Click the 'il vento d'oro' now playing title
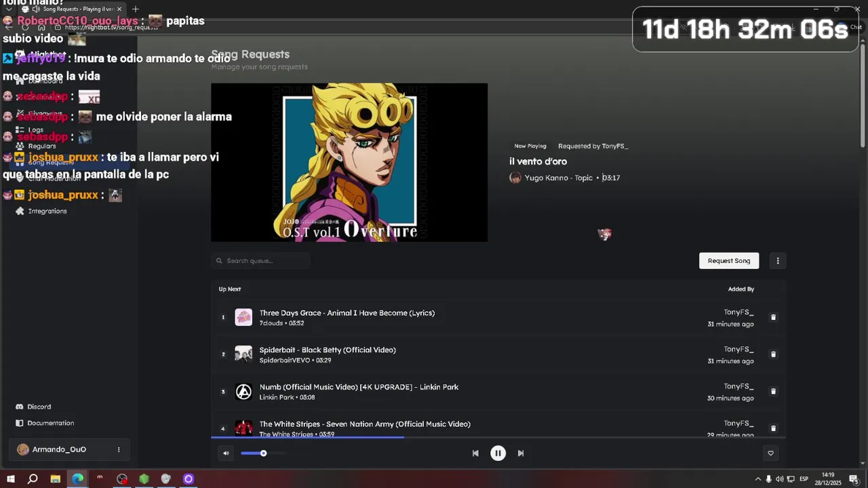Image resolution: width=868 pixels, height=488 pixels. coord(538,161)
